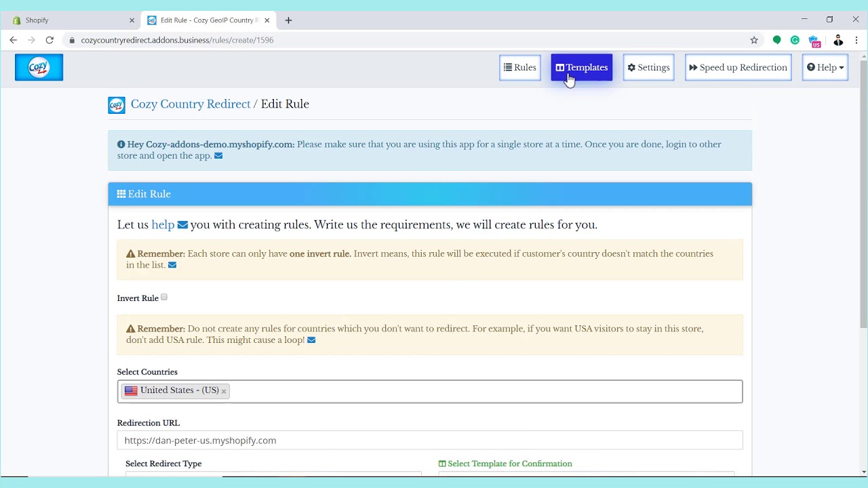
Task: Click the small Cozy icon beside the breadcrumb
Action: [117, 105]
